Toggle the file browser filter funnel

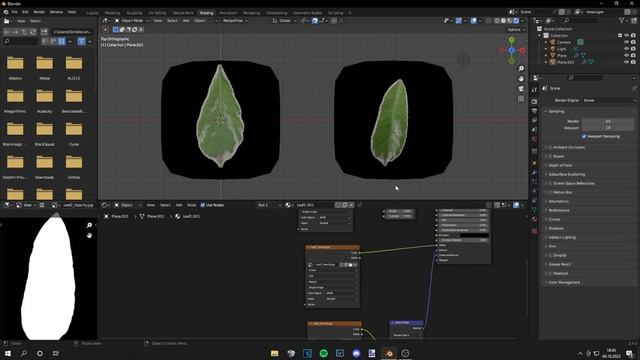click(x=81, y=41)
